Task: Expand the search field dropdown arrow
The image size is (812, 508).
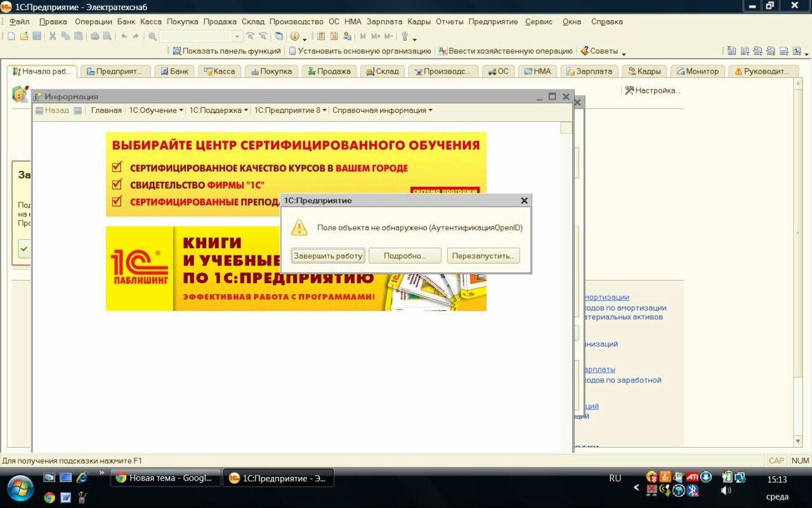Action: pos(237,36)
